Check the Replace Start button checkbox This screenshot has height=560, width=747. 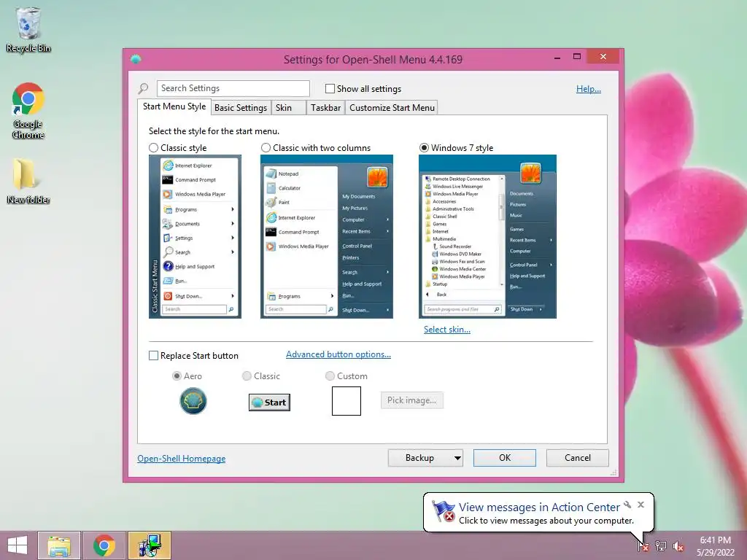click(x=153, y=356)
